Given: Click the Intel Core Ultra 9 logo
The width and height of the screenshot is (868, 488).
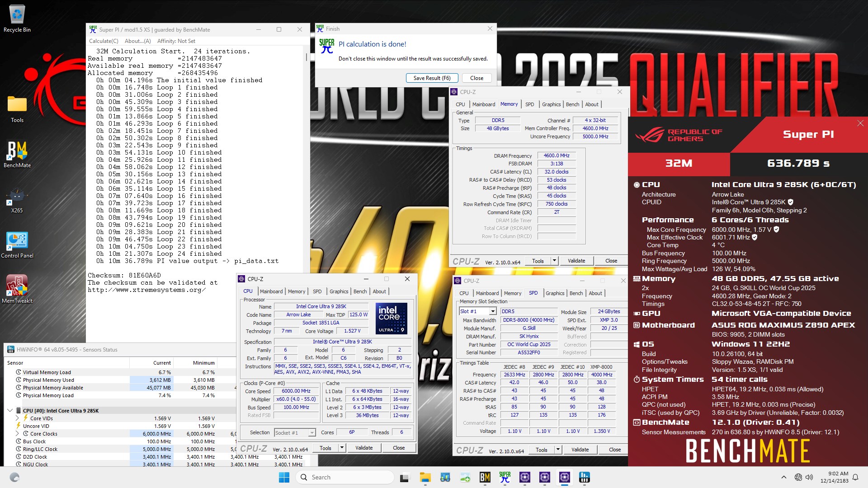Looking at the screenshot, I should click(392, 319).
